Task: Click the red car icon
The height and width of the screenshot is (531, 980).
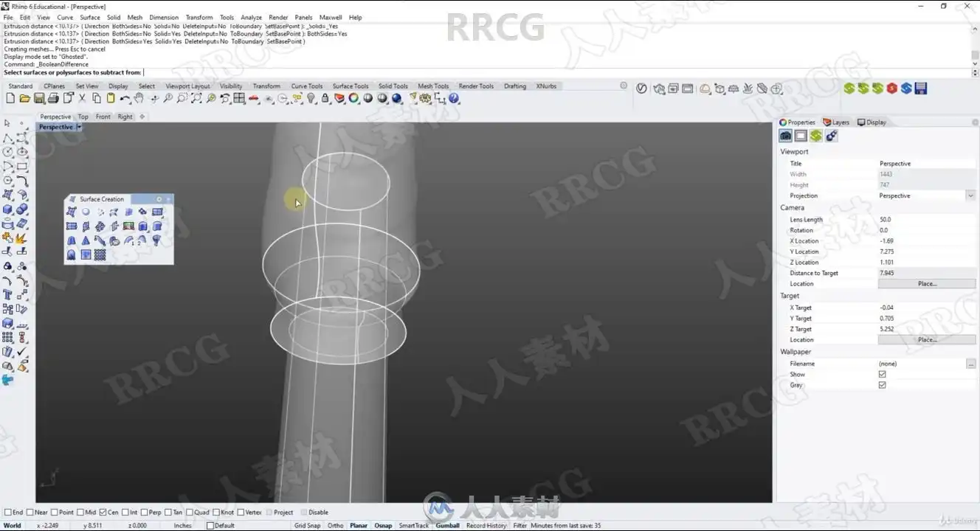Action: coord(254,98)
